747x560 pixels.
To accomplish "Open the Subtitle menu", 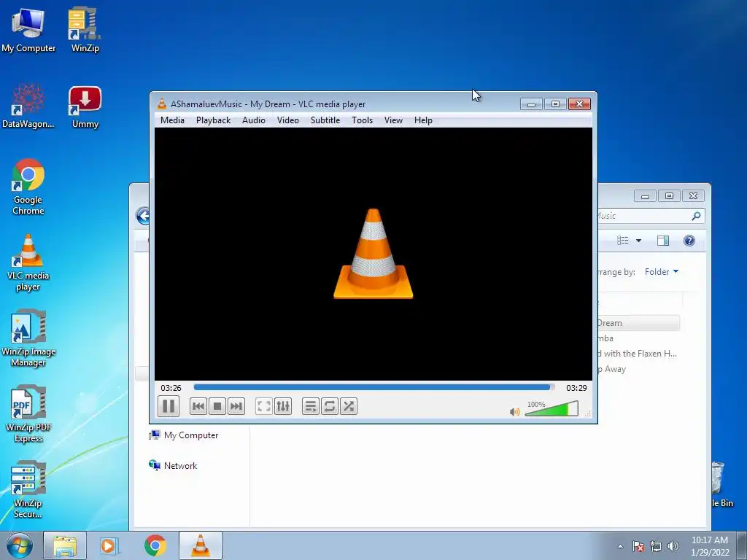I will tap(325, 120).
